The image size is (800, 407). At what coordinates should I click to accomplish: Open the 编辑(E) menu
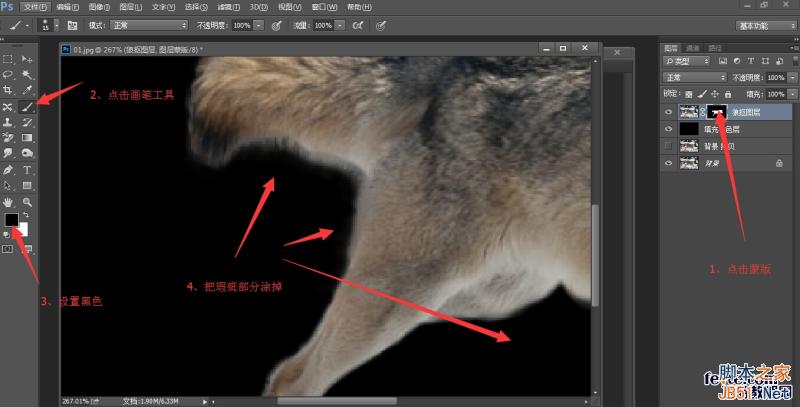[68, 7]
